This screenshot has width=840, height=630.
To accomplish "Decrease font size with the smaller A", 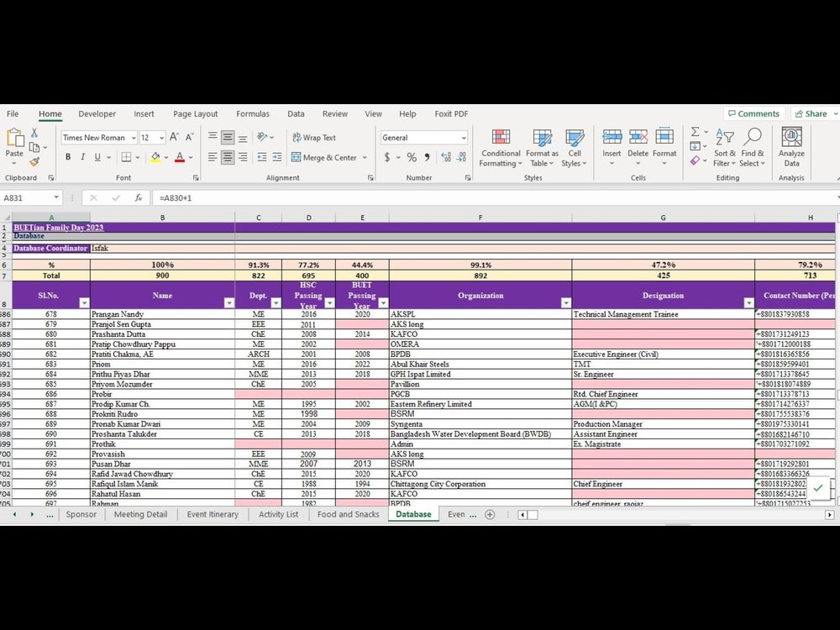I will 189,137.
